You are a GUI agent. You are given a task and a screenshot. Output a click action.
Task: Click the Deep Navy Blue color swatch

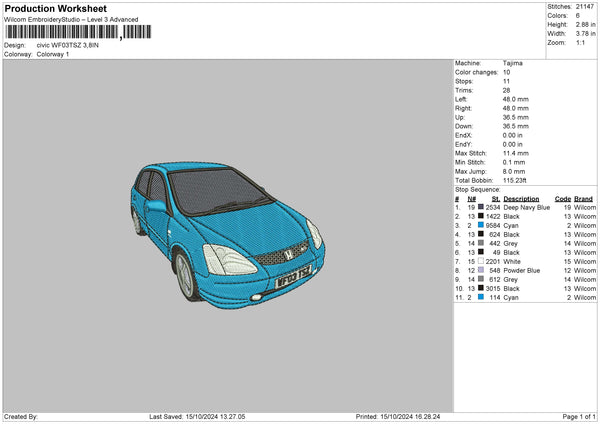(481, 207)
